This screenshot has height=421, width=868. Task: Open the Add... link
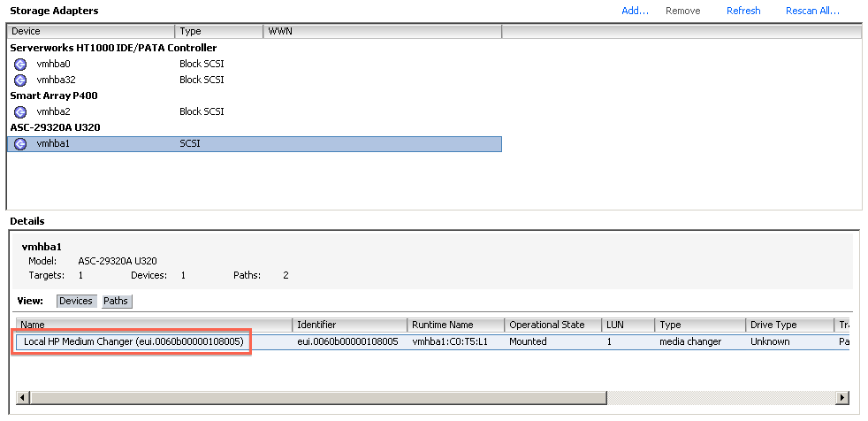635,11
